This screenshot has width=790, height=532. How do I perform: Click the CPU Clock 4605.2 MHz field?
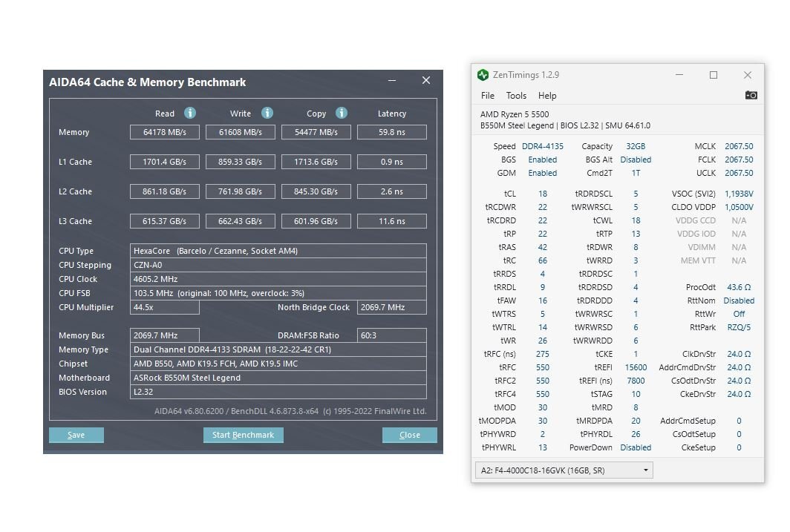pyautogui.click(x=278, y=279)
